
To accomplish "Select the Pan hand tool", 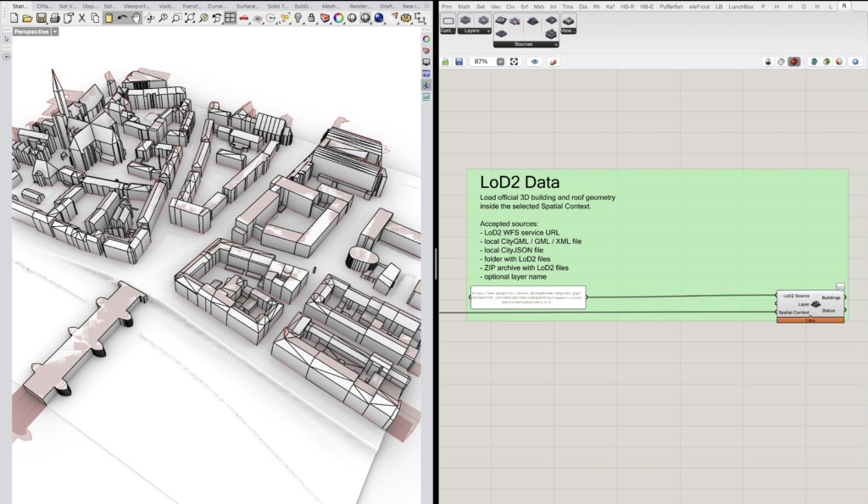I will [x=136, y=19].
